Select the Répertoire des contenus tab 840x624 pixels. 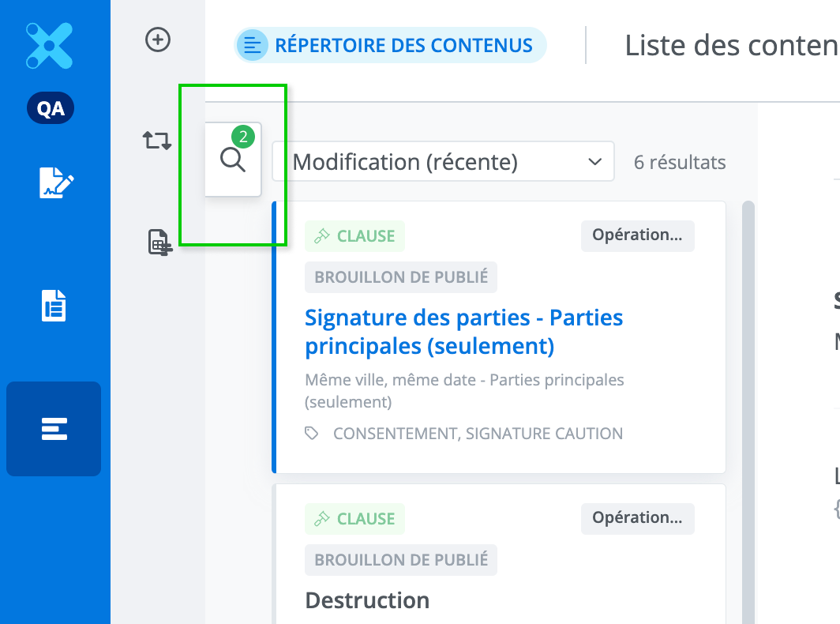click(390, 45)
